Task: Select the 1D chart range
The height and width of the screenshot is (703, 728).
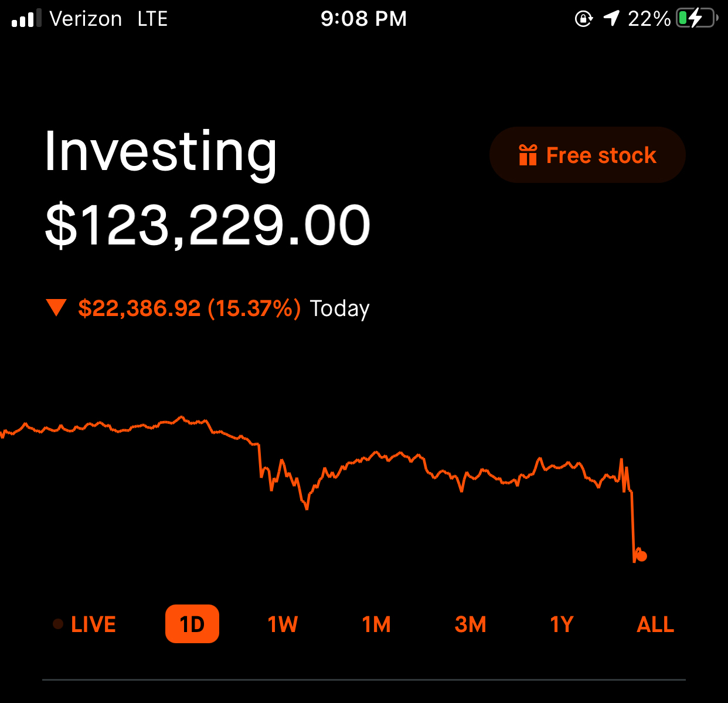Action: click(192, 624)
